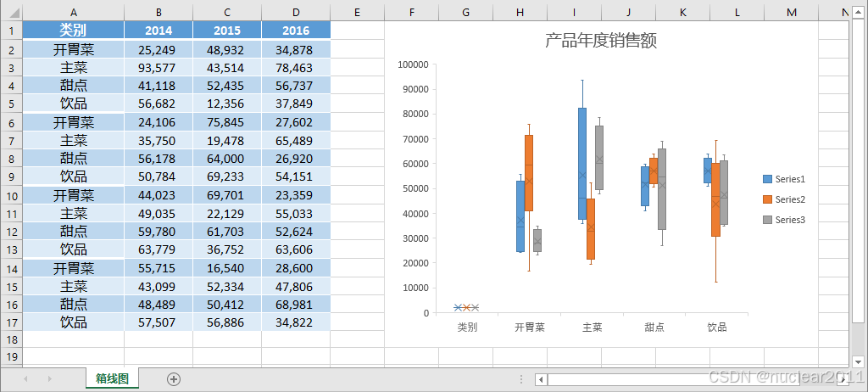Screen dimensions: 868x392
Task: Select the 开胃菜 axis label in chart
Action: (x=530, y=328)
